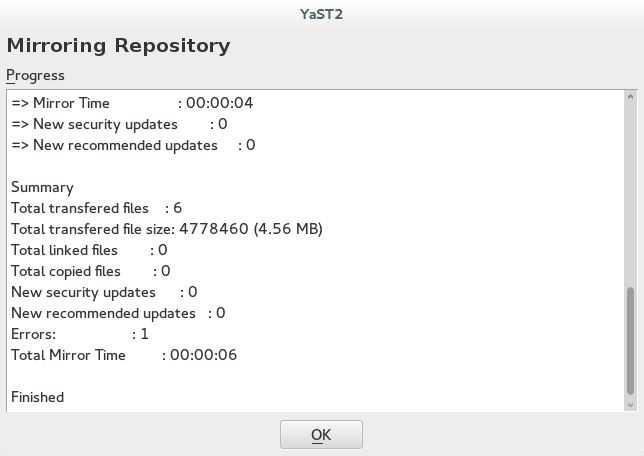Click the scrollbar track above the thumb

(x=630, y=190)
